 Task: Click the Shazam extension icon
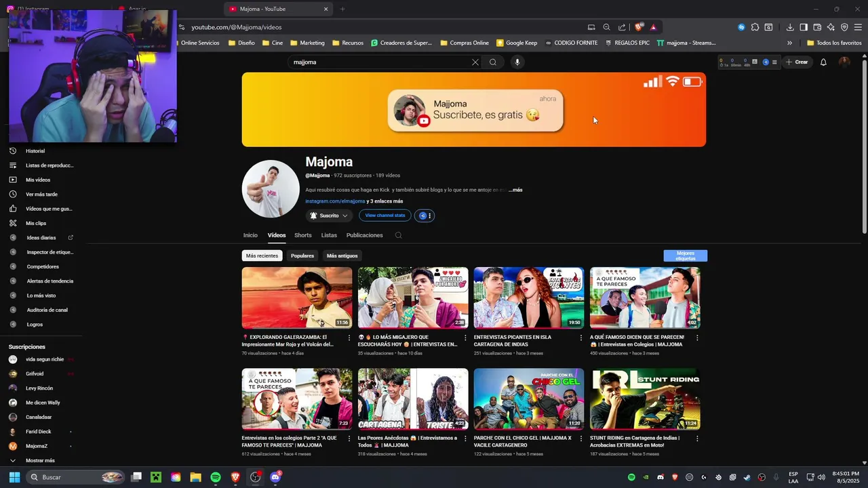pos(741,27)
